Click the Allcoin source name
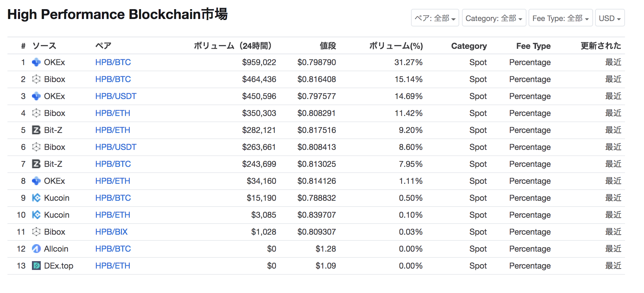Viewport: 644px width, 293px height. point(56,249)
